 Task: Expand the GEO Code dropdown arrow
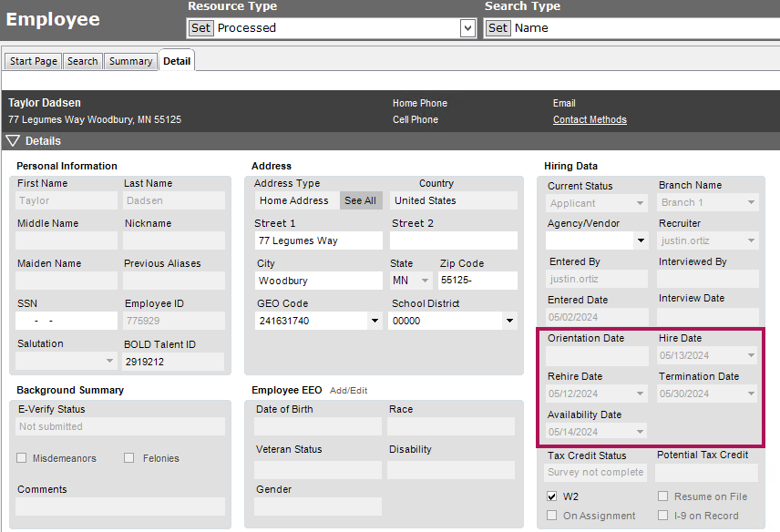pyautogui.click(x=375, y=321)
